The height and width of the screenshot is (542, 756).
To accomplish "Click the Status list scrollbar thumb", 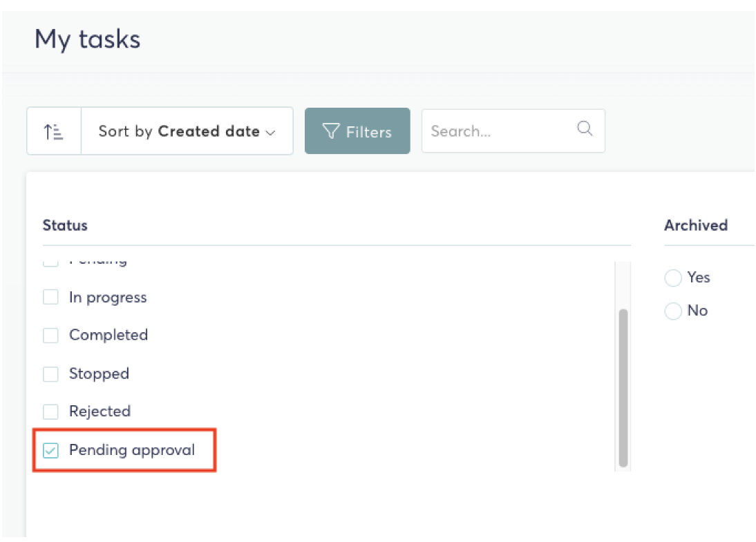I will coord(623,388).
